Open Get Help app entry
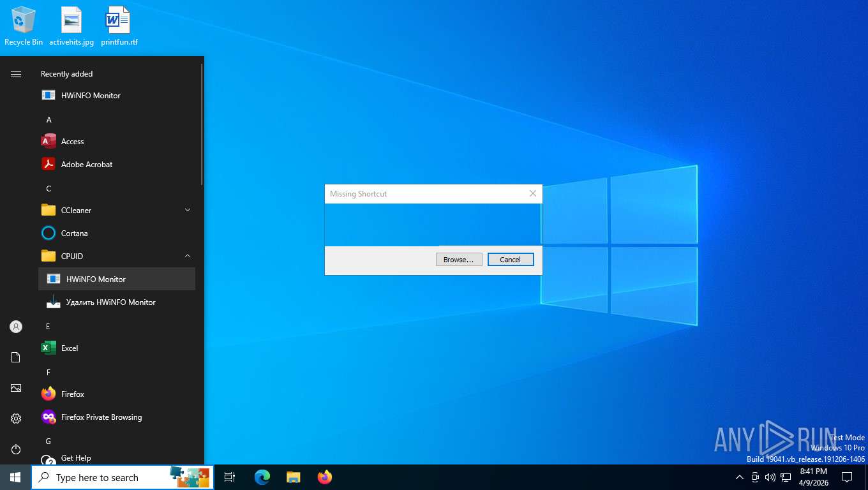Screen dimensions: 868x490 pos(117,457)
